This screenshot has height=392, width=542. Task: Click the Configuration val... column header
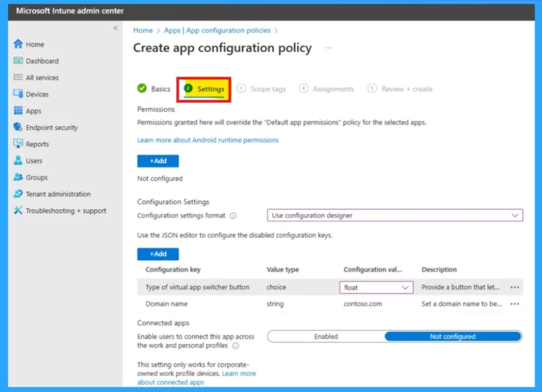pos(373,269)
